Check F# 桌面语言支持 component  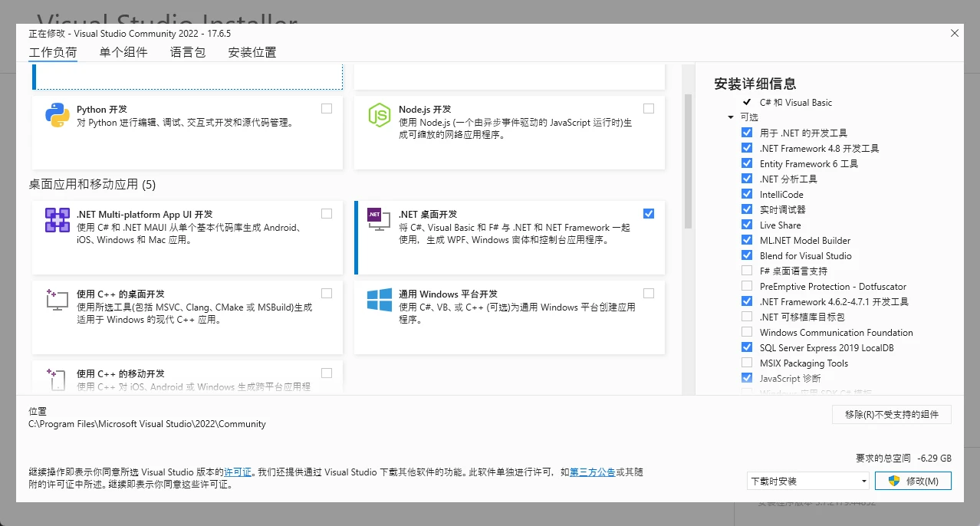(x=747, y=271)
